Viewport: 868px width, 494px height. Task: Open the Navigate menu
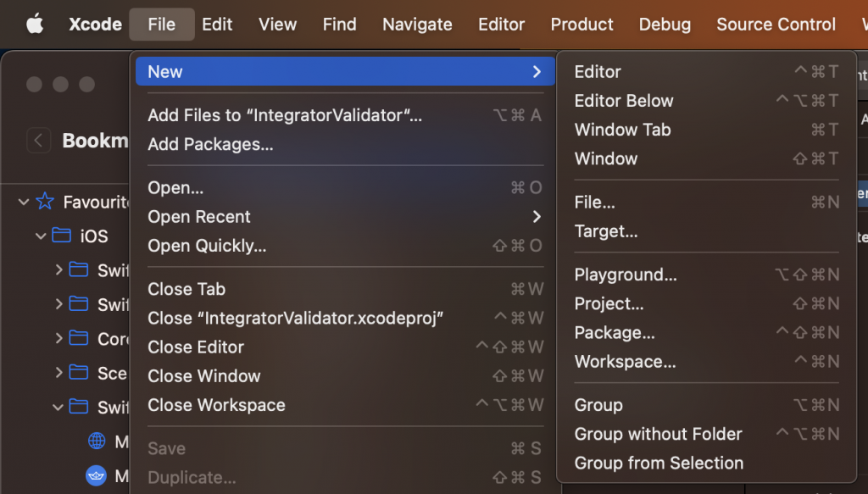click(x=417, y=25)
